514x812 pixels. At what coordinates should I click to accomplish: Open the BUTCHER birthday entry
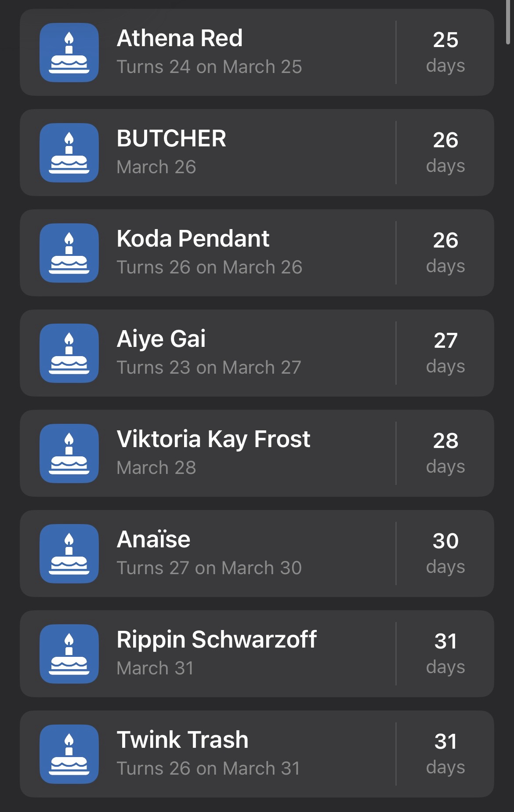coord(171,138)
